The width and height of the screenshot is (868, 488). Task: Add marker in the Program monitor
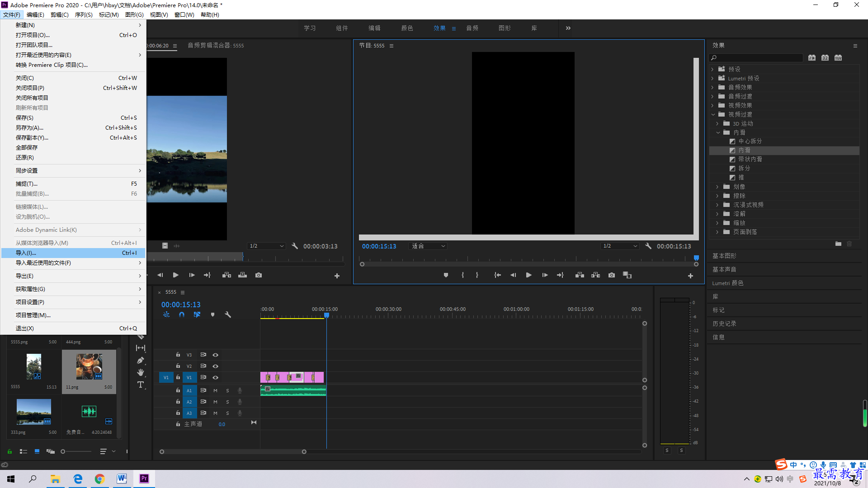click(446, 275)
